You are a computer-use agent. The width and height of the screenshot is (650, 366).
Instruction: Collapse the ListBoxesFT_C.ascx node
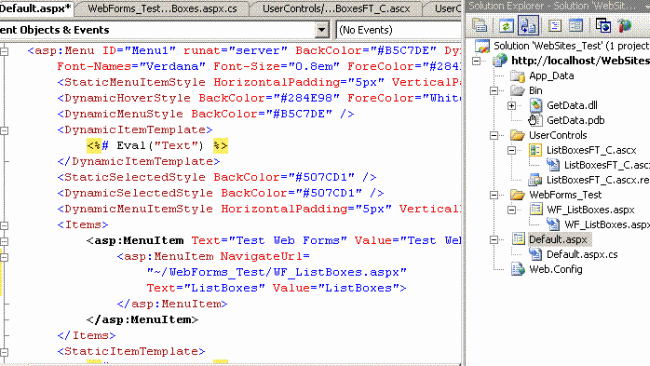coord(512,150)
